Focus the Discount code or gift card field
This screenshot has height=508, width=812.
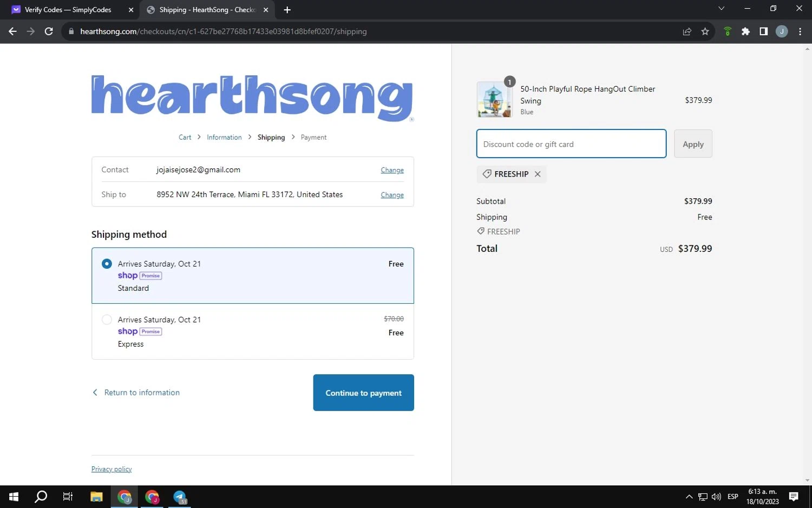[571, 144]
